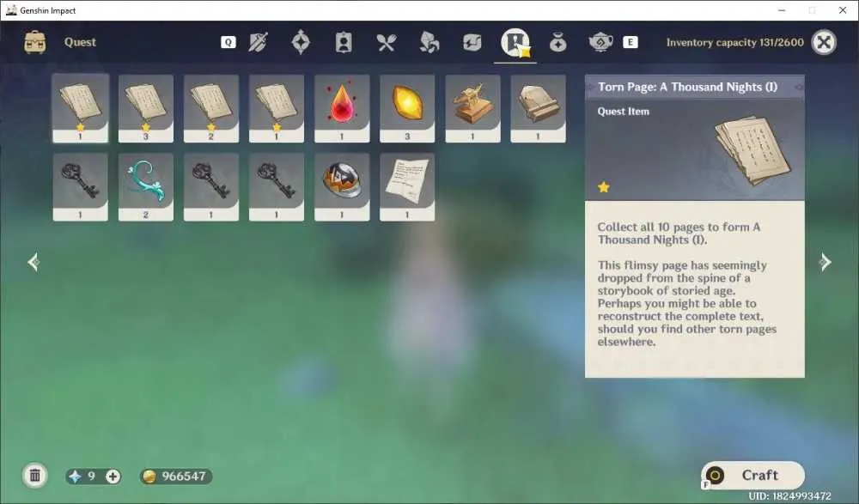Open the Food inventory tab
Image resolution: width=859 pixels, height=504 pixels.
387,42
